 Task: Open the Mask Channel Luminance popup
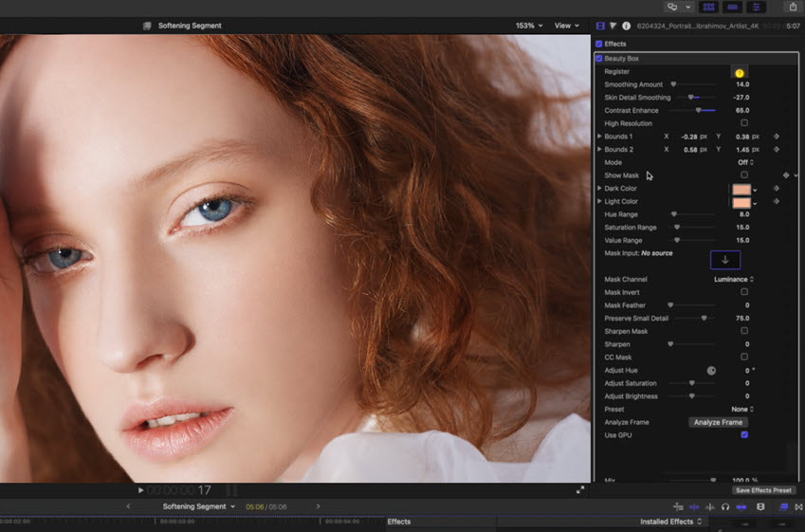point(734,280)
